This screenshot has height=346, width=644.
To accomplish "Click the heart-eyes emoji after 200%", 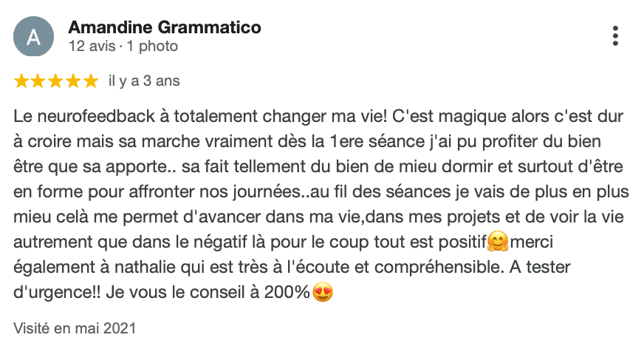I will click(x=323, y=293).
